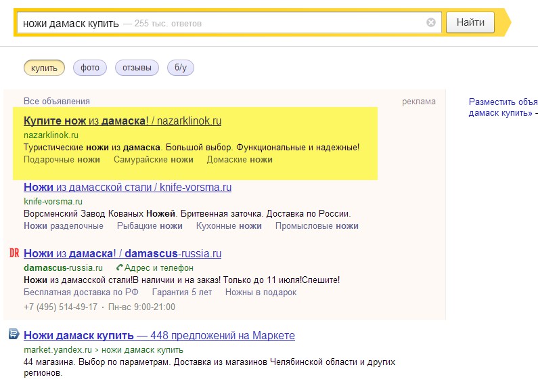This screenshot has width=538, height=392.
Task: Click the phone icon near Адрес и телефон
Action: pyautogui.click(x=119, y=267)
